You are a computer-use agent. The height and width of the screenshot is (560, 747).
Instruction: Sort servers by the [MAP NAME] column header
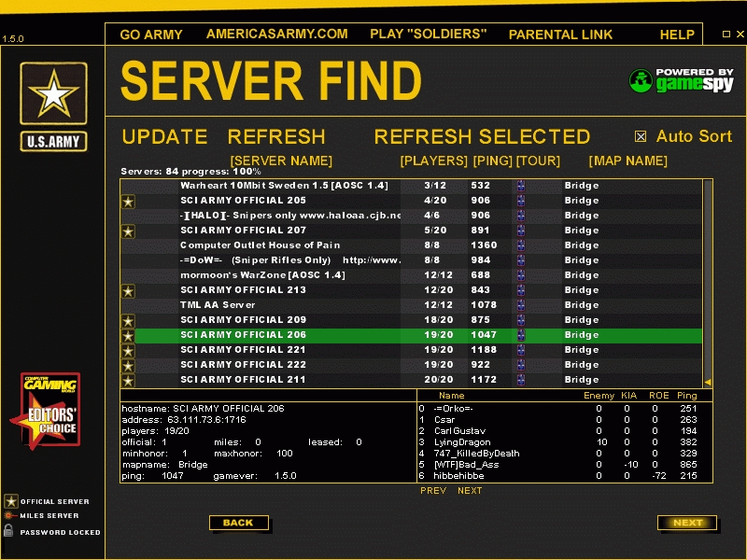(627, 161)
